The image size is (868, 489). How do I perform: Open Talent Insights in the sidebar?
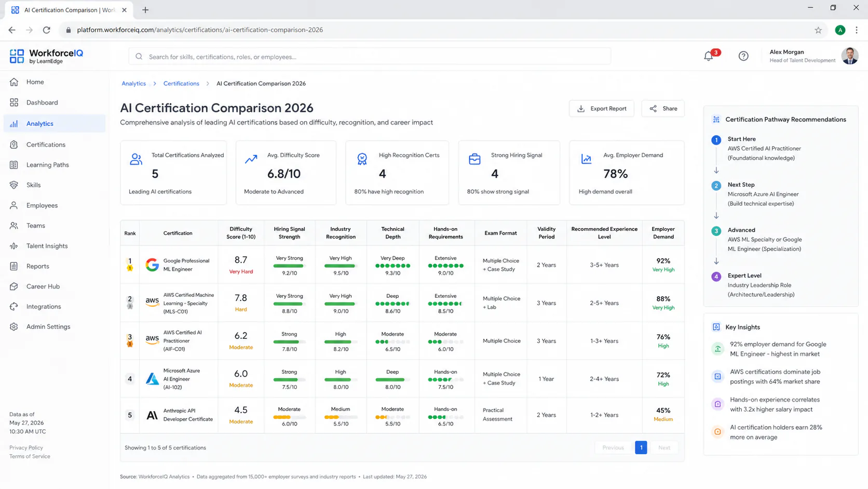click(x=55, y=246)
